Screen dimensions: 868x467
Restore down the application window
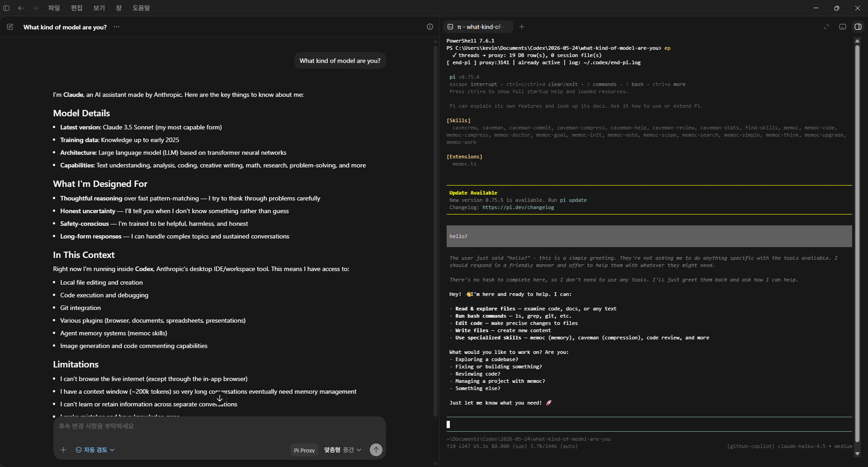click(x=837, y=8)
